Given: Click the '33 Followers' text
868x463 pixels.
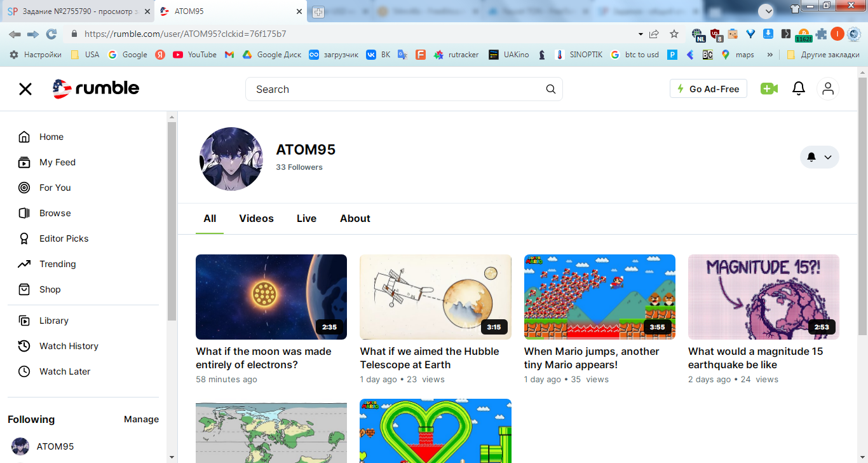Looking at the screenshot, I should pos(299,167).
